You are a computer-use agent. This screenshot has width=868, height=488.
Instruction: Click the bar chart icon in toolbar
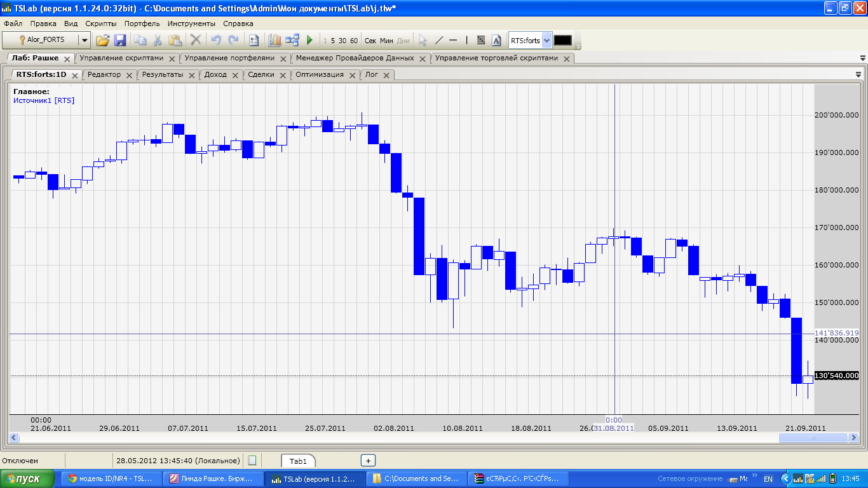click(275, 40)
